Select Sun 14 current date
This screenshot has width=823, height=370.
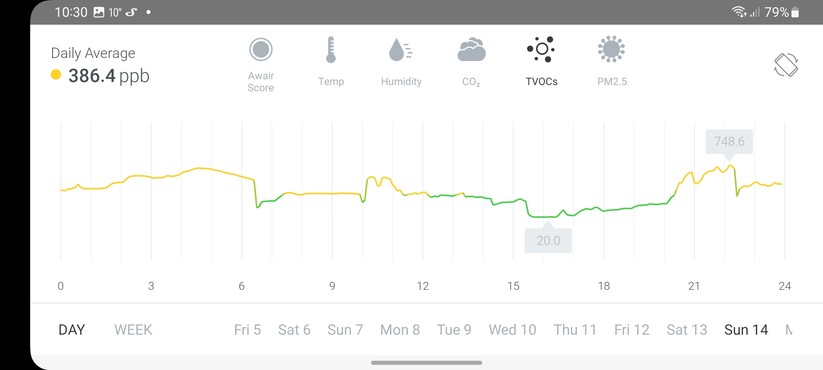point(746,330)
